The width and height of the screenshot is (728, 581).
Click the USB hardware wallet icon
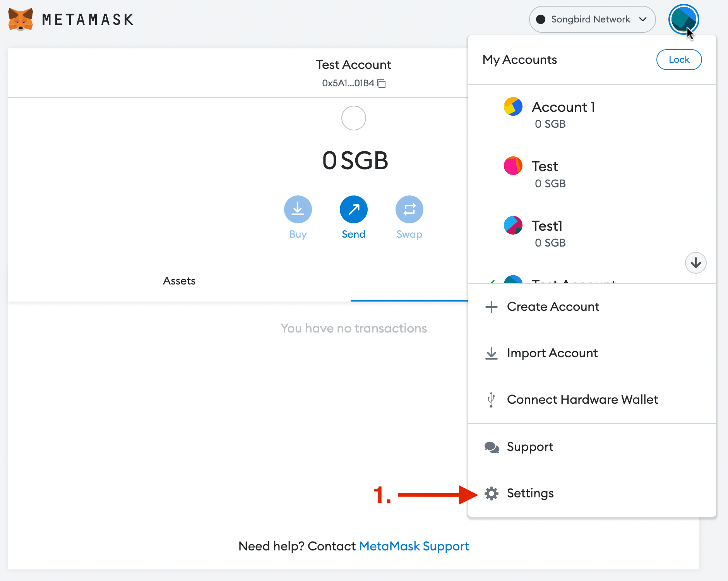point(491,400)
